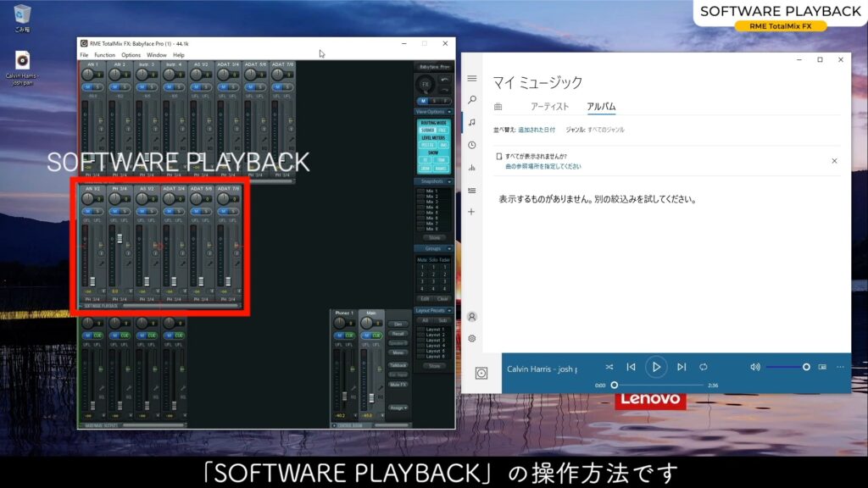Toggle shuffle in the Groove Music player bar
The width and height of the screenshot is (868, 488).
point(609,367)
